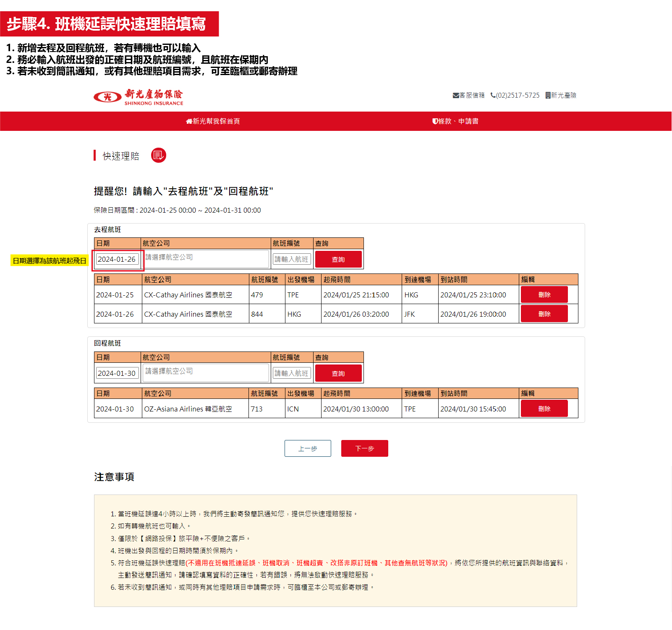Screen dimensions: 672x630
Task: Click return flight number input field
Action: click(292, 373)
